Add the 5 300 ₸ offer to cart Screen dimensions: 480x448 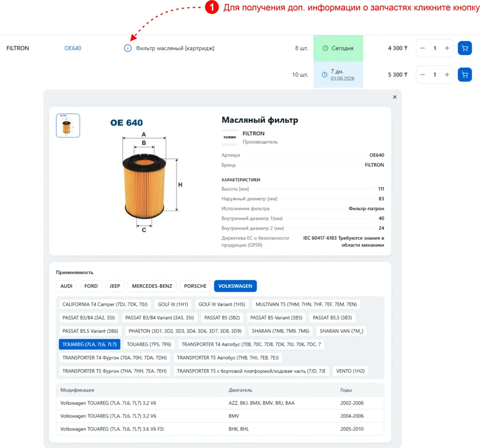(465, 75)
